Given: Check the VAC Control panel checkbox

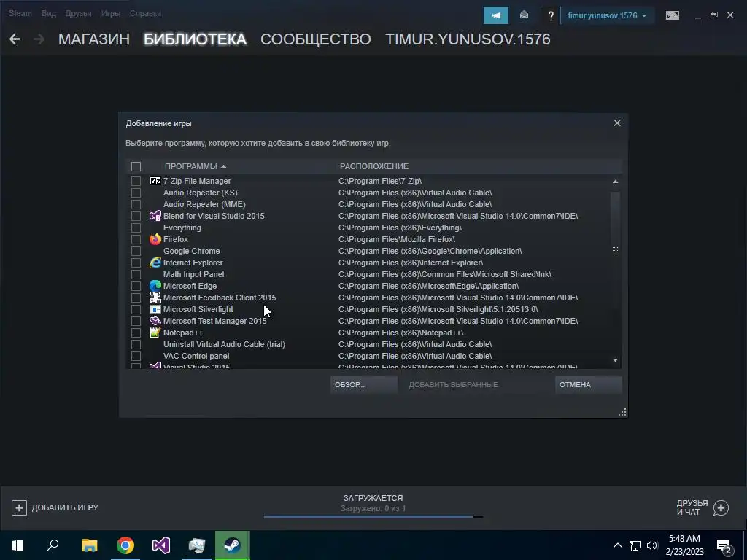Looking at the screenshot, I should (x=136, y=356).
